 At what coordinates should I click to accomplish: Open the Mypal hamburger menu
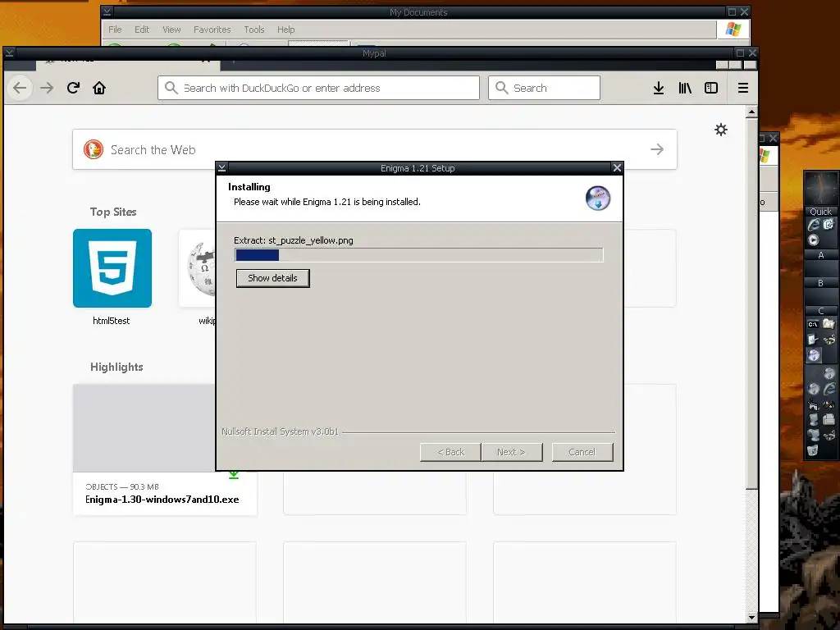click(x=743, y=88)
